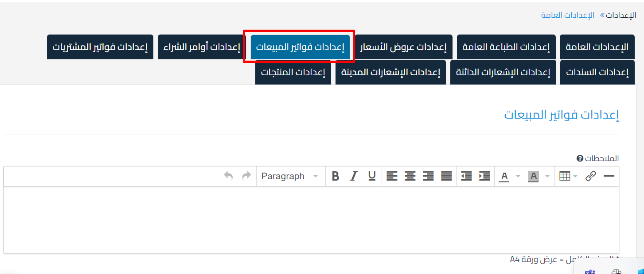Screen dimensions: 644x274
Task: Apply underline formatting to the notes text
Action: (372, 176)
